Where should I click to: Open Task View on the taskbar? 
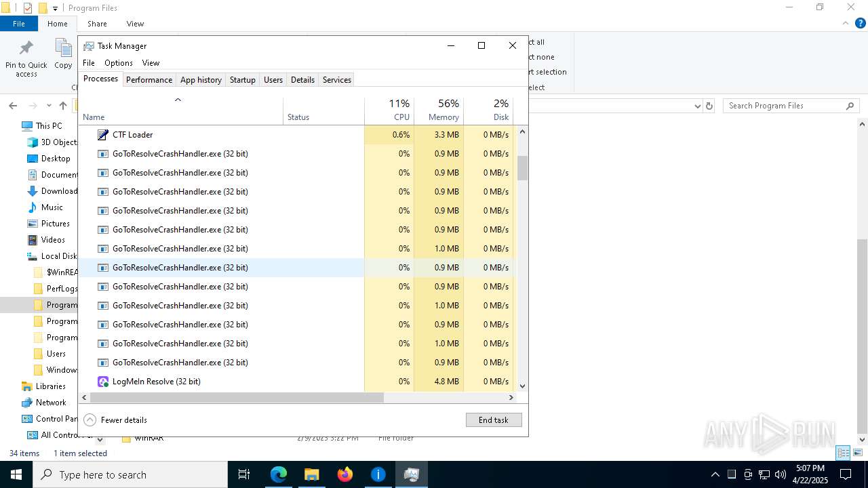244,474
